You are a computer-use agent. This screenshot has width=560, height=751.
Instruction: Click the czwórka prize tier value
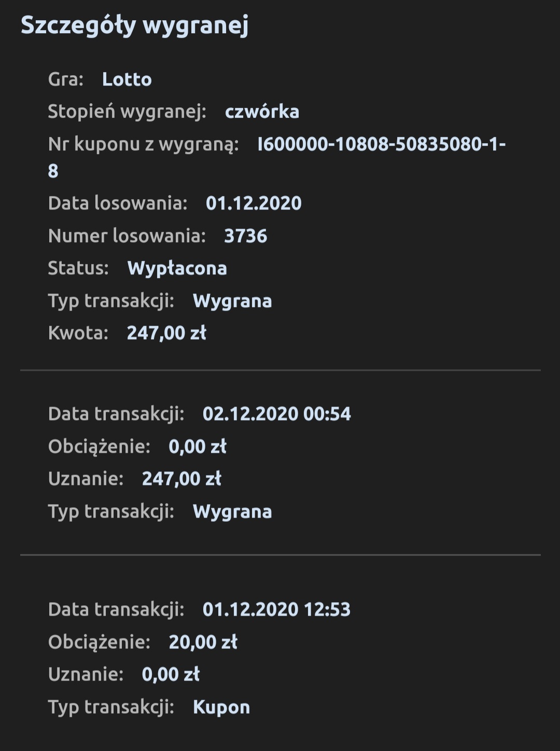point(262,112)
